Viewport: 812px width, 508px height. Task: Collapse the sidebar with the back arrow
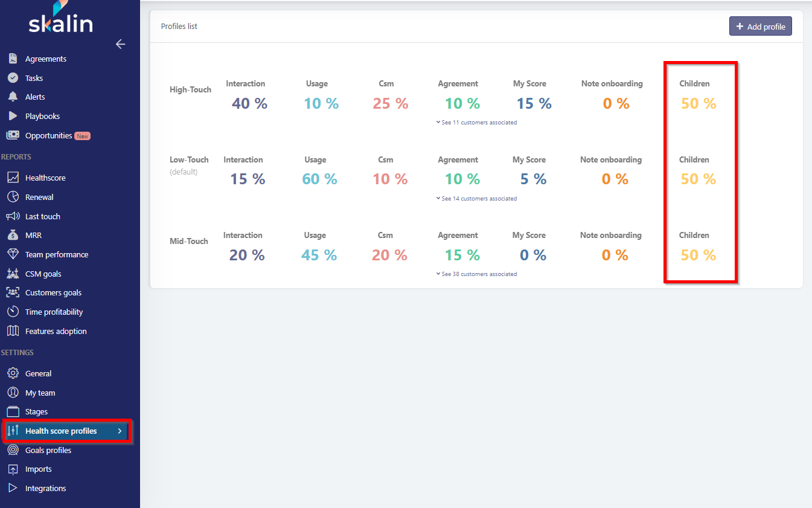coord(120,44)
